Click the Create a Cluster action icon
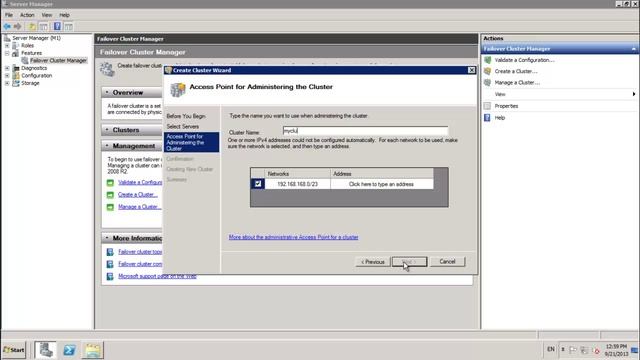This screenshot has height=360, width=640. click(487, 71)
